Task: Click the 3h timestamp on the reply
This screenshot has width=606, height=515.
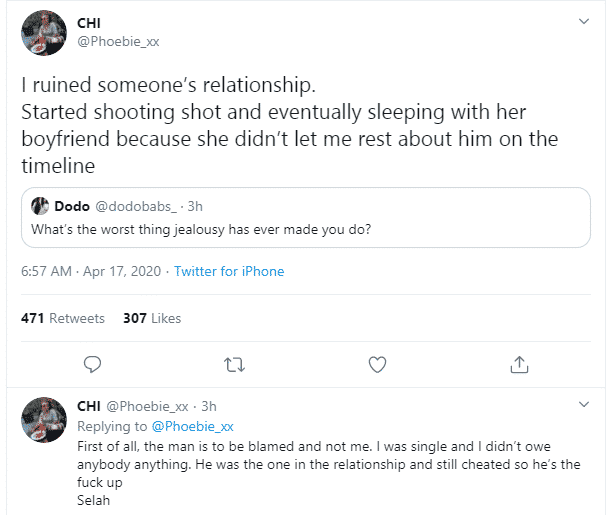Action: pos(209,406)
